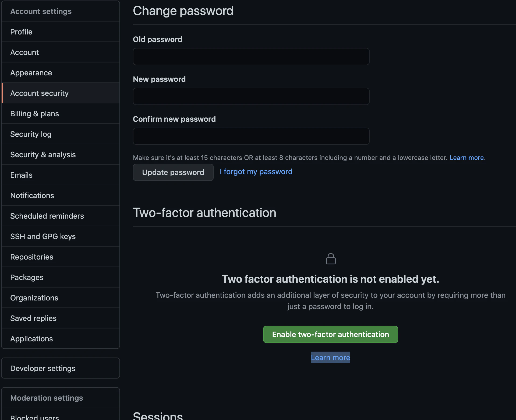Enable two-factor authentication

pyautogui.click(x=330, y=334)
